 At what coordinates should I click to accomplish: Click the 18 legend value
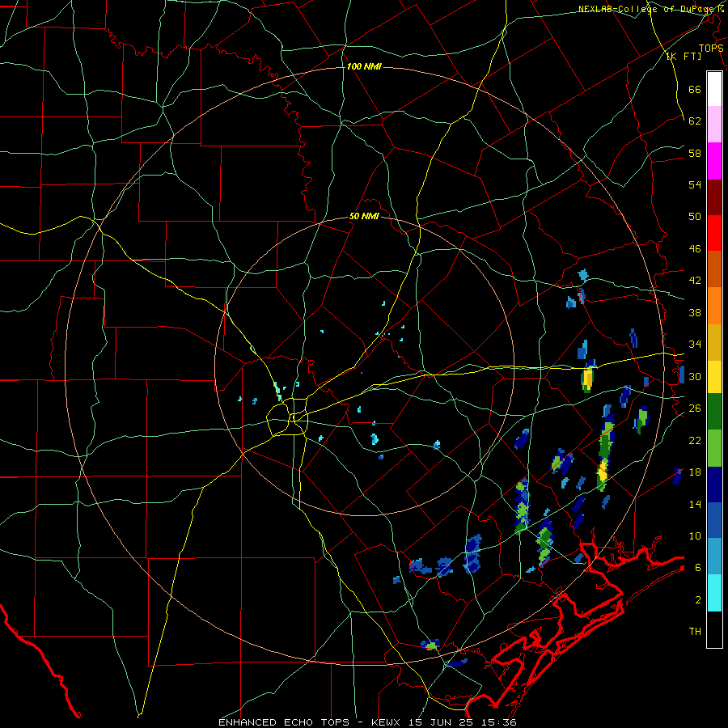(x=695, y=472)
